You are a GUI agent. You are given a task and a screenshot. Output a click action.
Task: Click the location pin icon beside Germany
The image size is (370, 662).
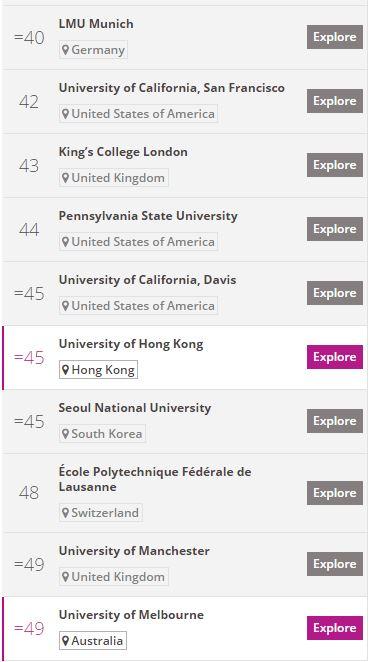[65, 50]
